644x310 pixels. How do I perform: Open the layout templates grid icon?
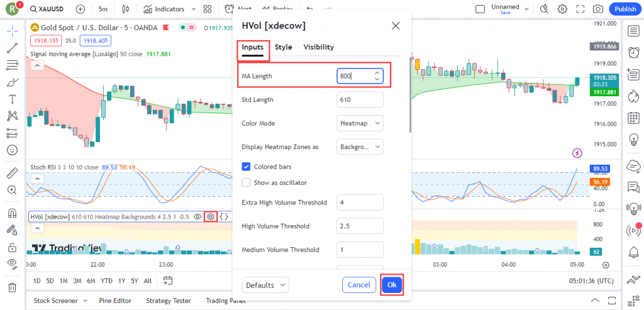(x=208, y=9)
